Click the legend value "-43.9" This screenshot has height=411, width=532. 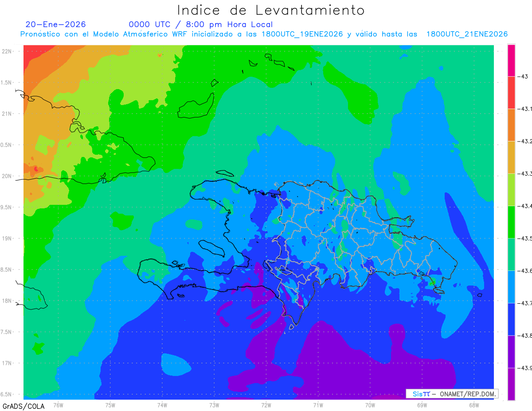pyautogui.click(x=525, y=368)
